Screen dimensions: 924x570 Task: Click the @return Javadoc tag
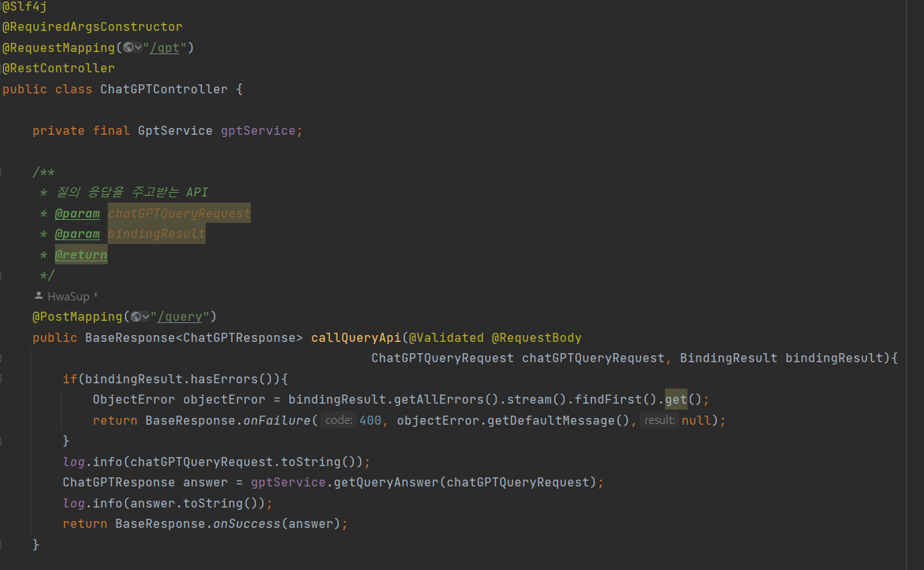(81, 255)
